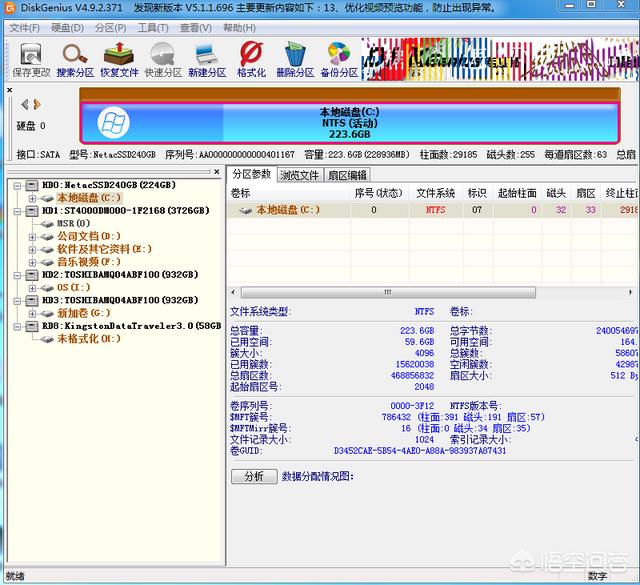The height and width of the screenshot is (585, 640).
Task: Expand the 本地磁盘(C:) tree node
Action: (x=32, y=198)
